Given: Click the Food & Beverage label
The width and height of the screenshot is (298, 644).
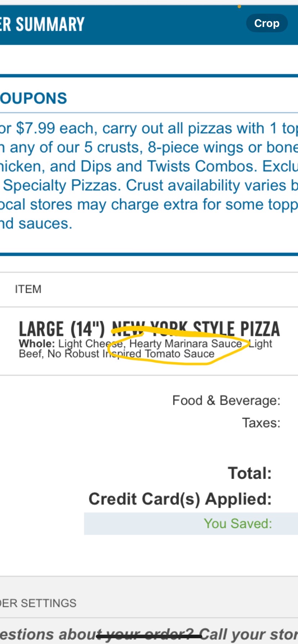Looking at the screenshot, I should 226,400.
